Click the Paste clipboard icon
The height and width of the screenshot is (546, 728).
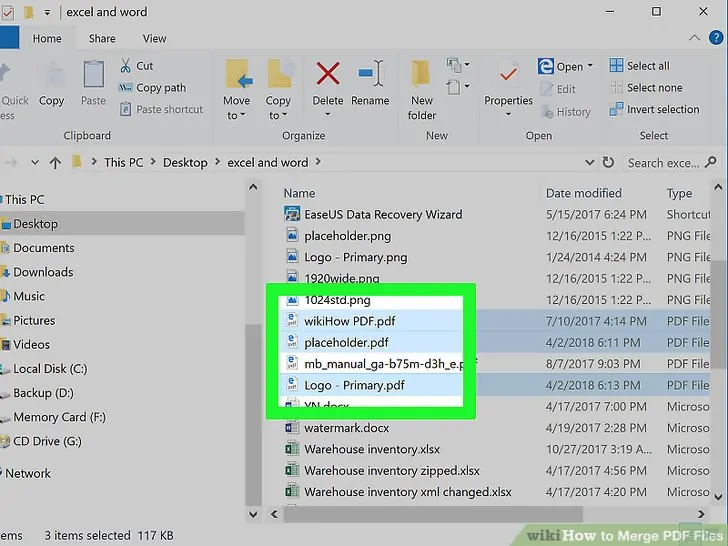pos(93,82)
